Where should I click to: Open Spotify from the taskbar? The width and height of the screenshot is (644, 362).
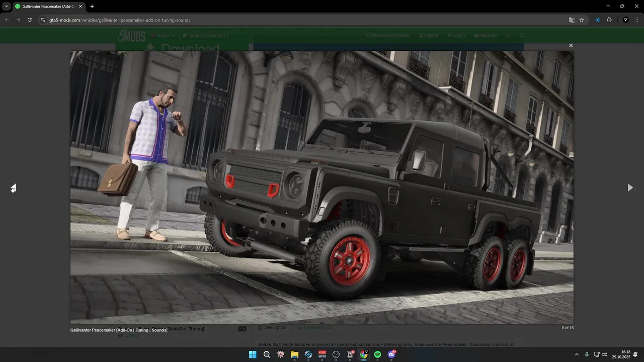coord(378,354)
